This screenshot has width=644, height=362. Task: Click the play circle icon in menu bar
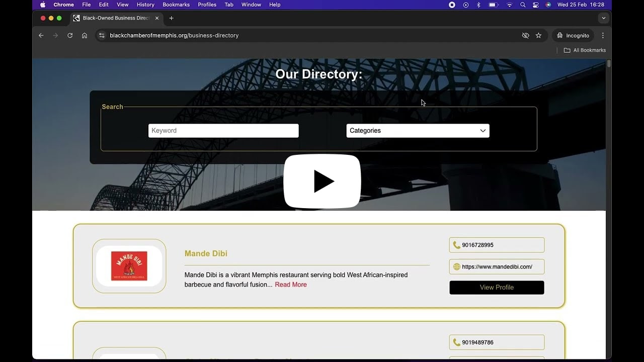(x=465, y=5)
